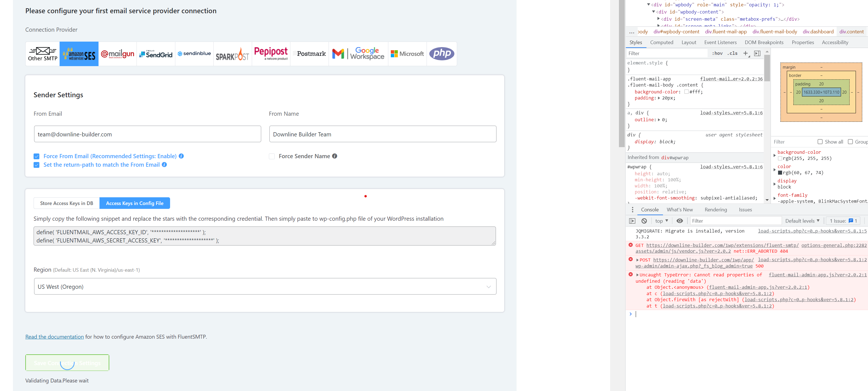Enable Force Sender Name
Viewport: 868px width, 391px height.
[272, 156]
